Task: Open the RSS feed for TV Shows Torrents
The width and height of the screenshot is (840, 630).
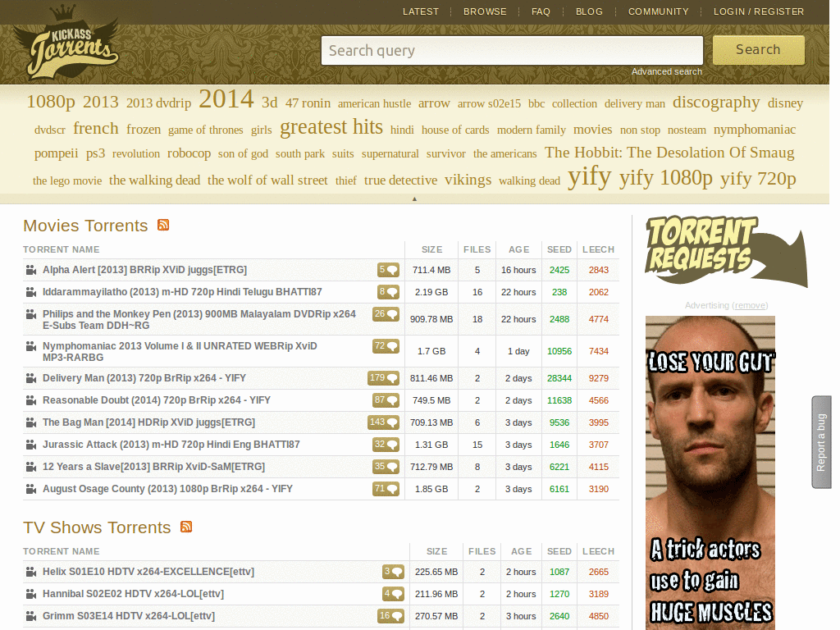Action: click(186, 527)
